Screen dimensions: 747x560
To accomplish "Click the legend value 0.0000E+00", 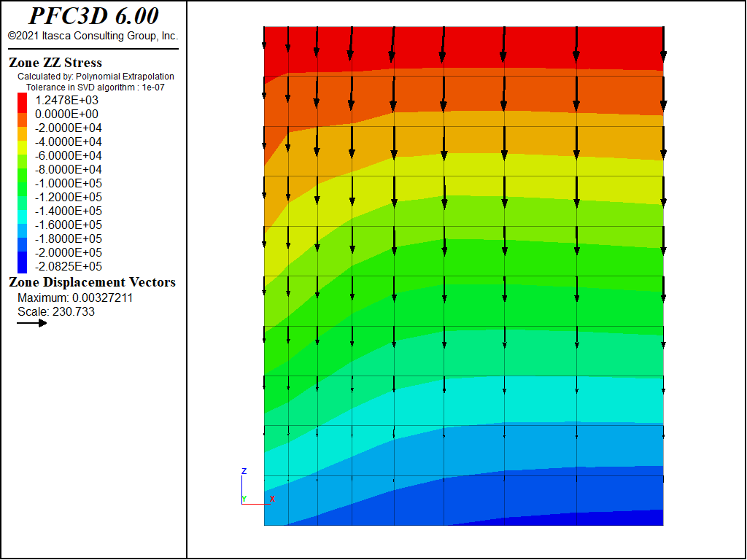I will (x=66, y=114).
